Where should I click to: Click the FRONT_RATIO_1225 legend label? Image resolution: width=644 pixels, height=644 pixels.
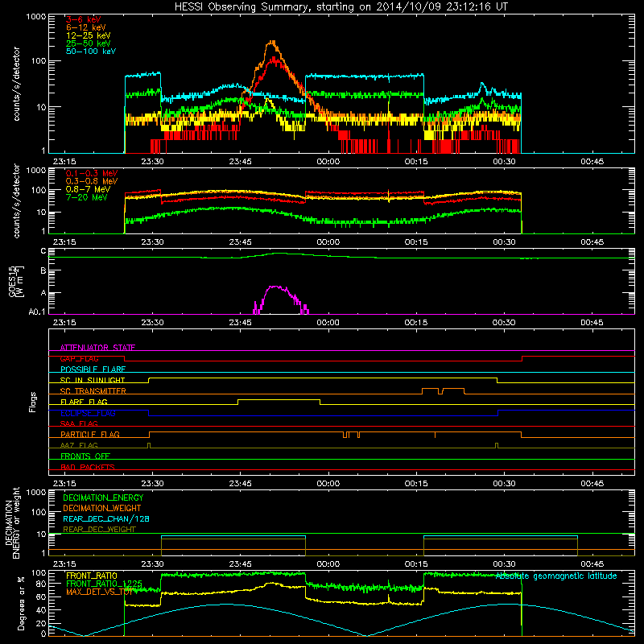[x=104, y=584]
